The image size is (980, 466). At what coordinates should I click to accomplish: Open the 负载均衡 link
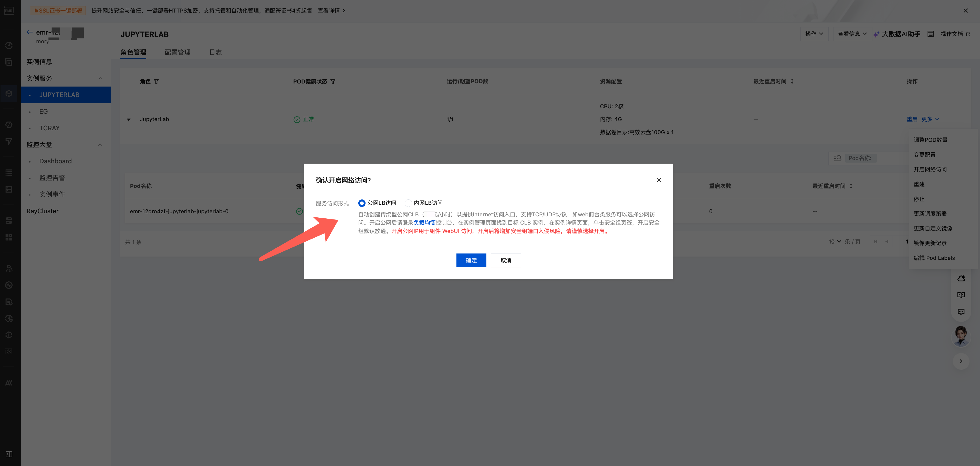425,223
